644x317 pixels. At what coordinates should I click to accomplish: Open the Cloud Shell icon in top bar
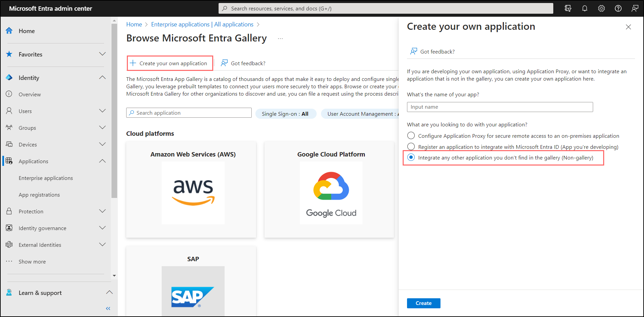point(568,8)
